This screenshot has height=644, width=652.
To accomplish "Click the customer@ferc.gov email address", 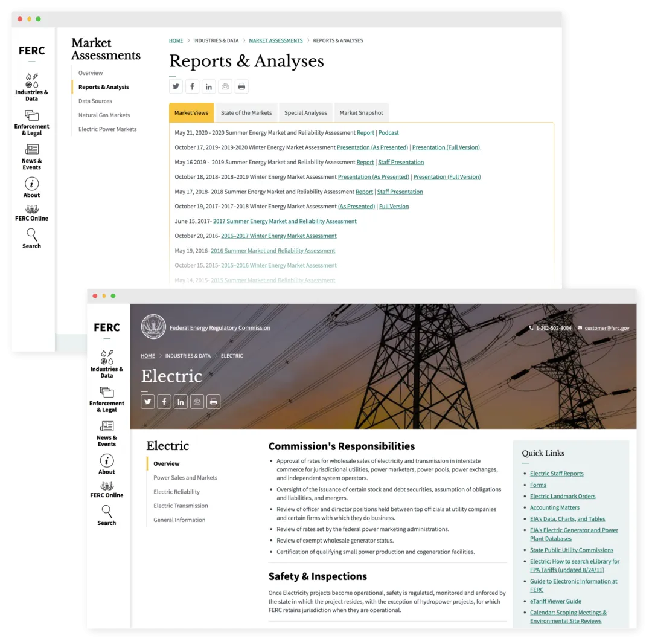I will tap(607, 328).
